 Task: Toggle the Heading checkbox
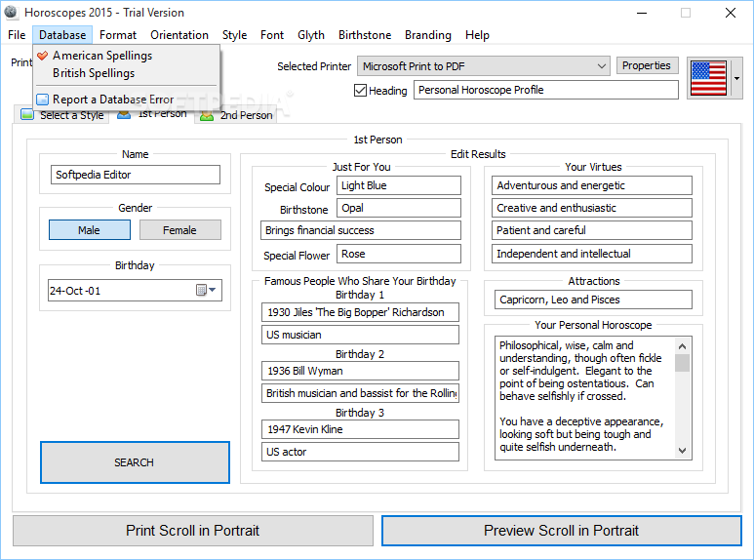click(360, 90)
